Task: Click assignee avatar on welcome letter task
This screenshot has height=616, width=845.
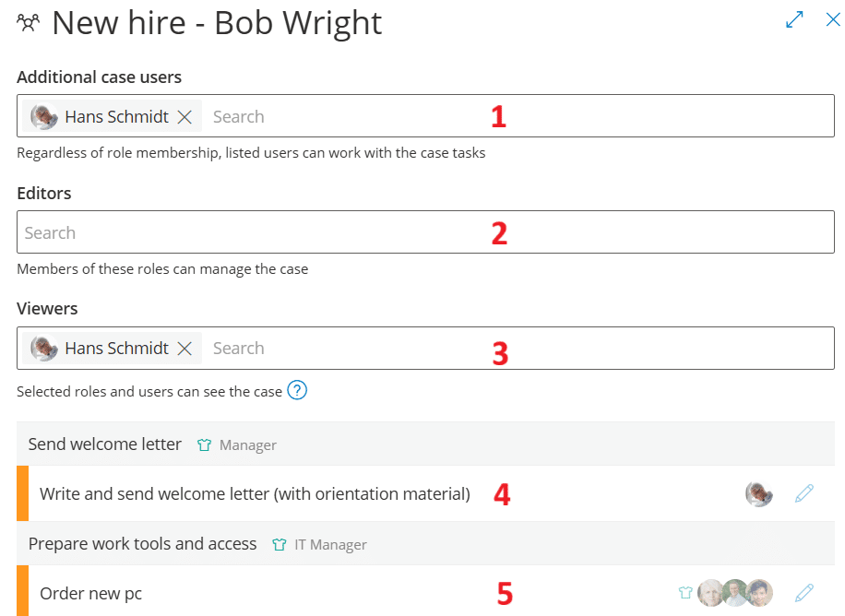Action: pyautogui.click(x=759, y=494)
